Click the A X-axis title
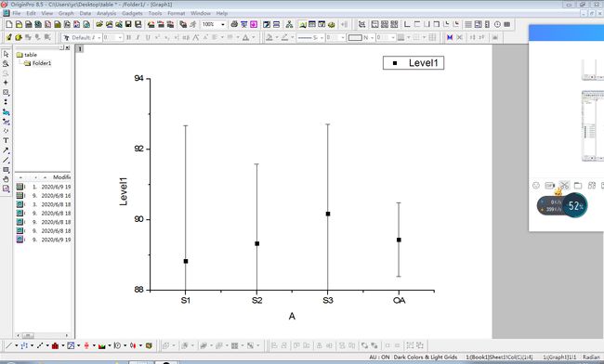This screenshot has width=604, height=364. click(292, 317)
